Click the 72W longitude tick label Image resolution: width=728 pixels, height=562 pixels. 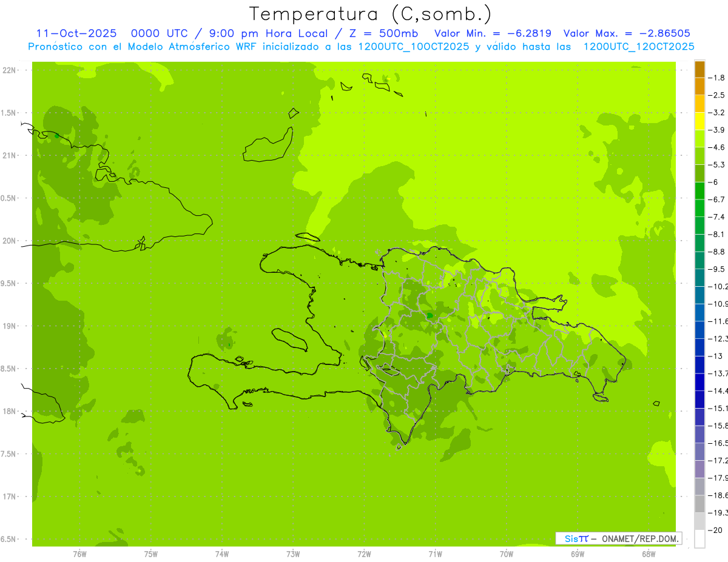coord(364,554)
